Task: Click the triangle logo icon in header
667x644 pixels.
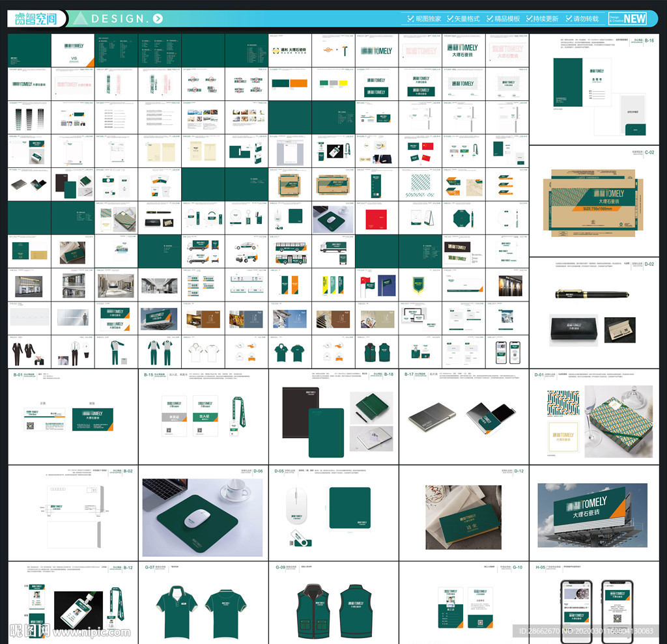Action: pyautogui.click(x=79, y=19)
